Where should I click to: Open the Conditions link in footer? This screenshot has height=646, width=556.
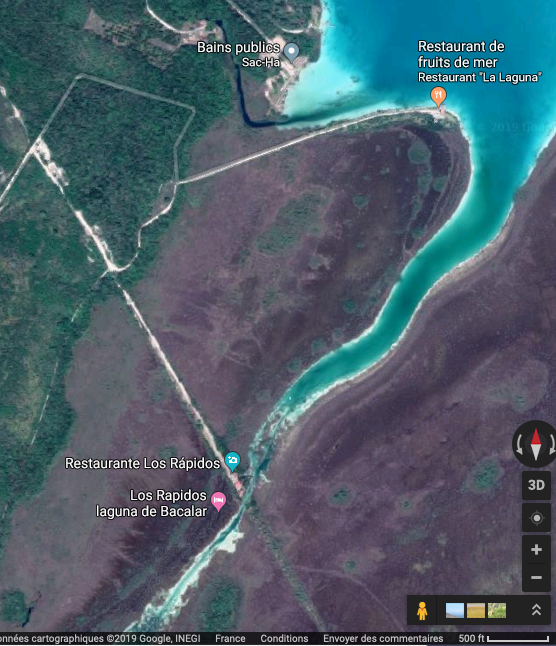[284, 639]
